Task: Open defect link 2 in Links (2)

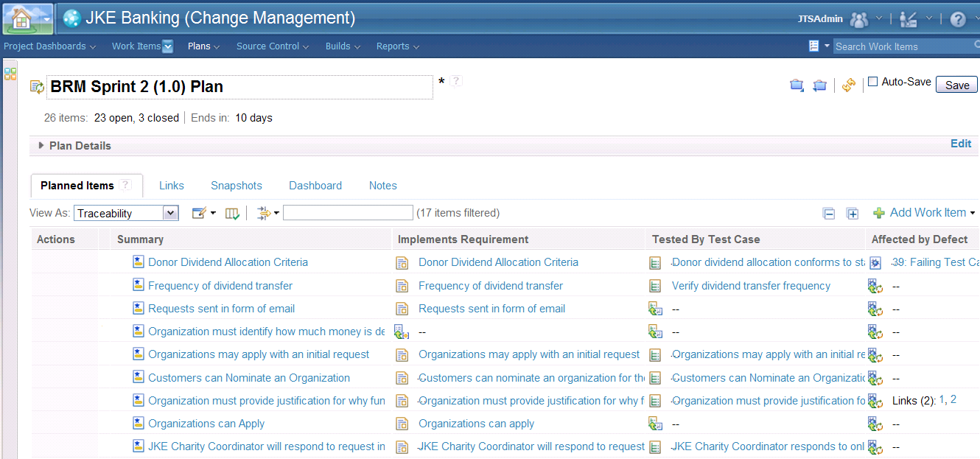Action: pyautogui.click(x=953, y=399)
